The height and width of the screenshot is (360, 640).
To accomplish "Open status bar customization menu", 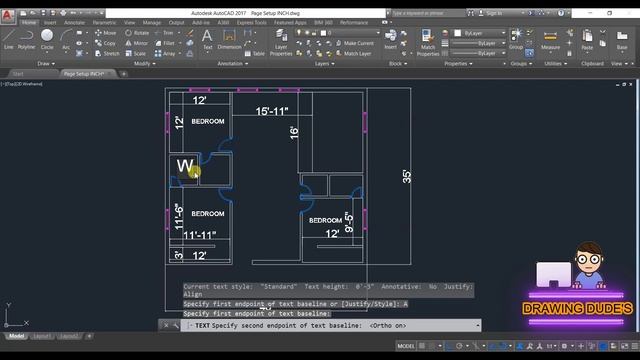I will (635, 346).
